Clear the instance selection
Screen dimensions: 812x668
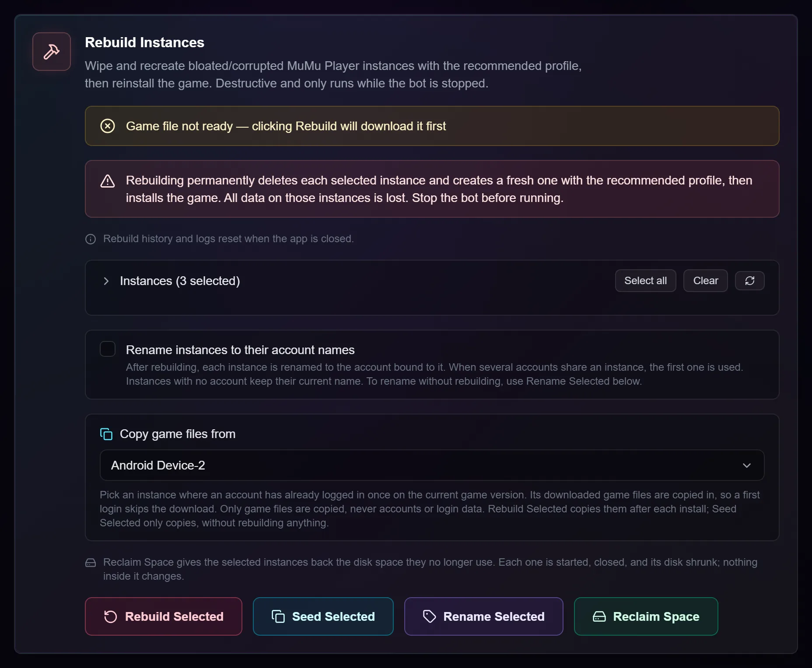[706, 281]
